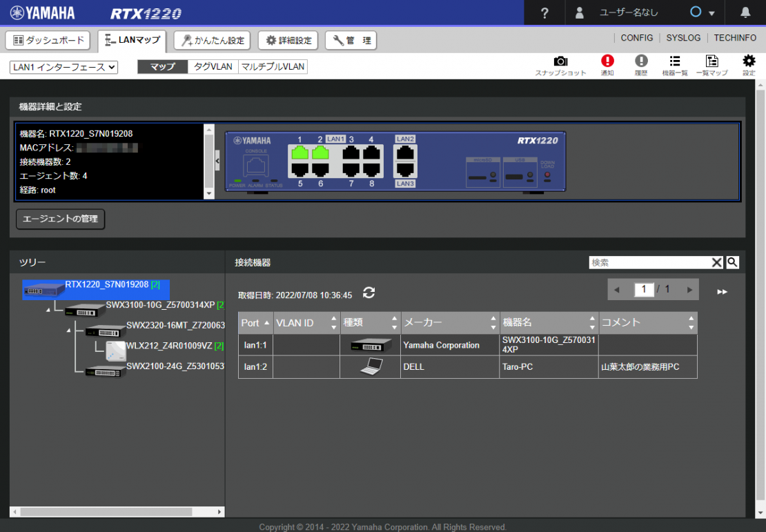Open the LAN1 インターフェース dropdown
Screen dimensions: 766x532
(x=63, y=67)
